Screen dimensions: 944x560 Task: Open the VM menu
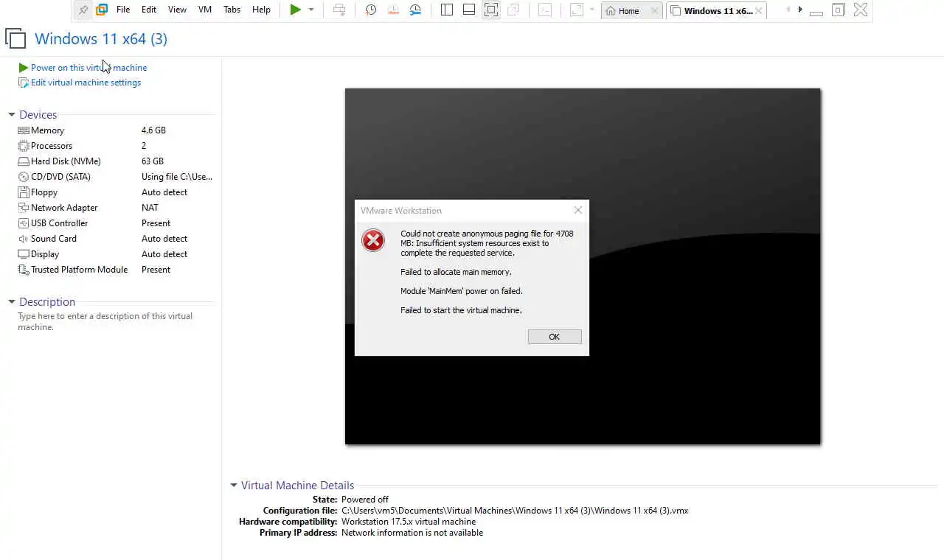click(x=205, y=10)
